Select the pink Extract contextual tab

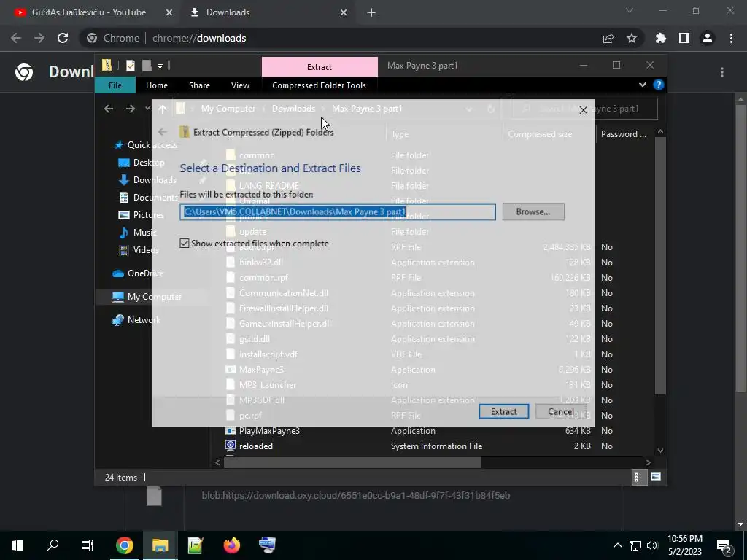(x=320, y=67)
